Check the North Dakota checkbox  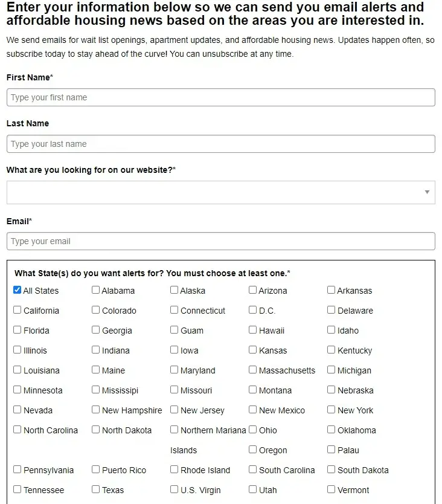[96, 430]
